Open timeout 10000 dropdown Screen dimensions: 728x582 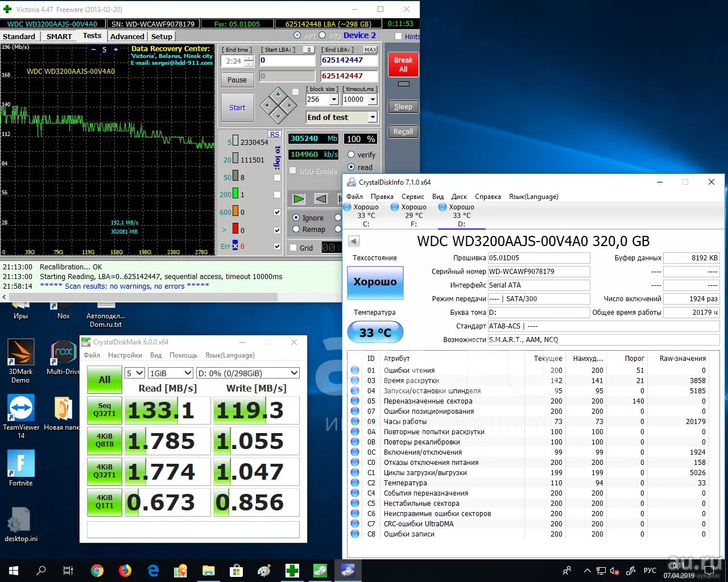(x=373, y=99)
